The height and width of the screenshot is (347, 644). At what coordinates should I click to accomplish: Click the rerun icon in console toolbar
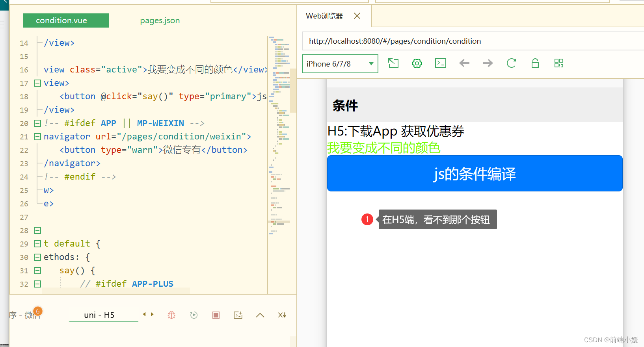pos(194,315)
